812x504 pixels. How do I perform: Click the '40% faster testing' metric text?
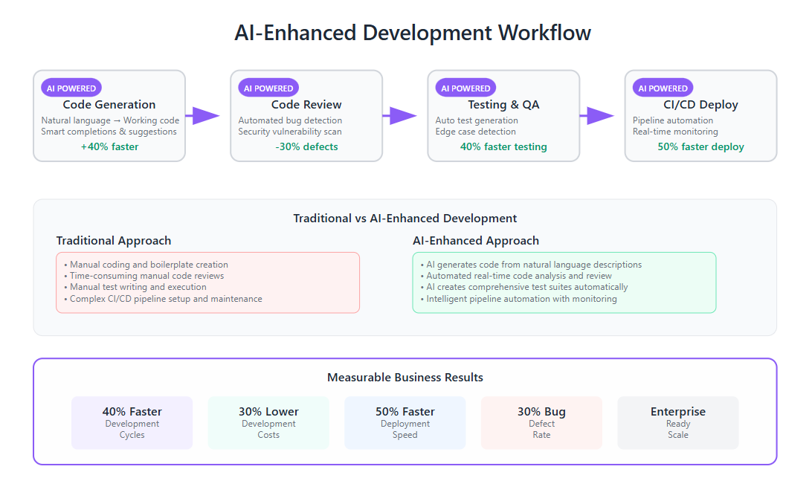tap(504, 146)
